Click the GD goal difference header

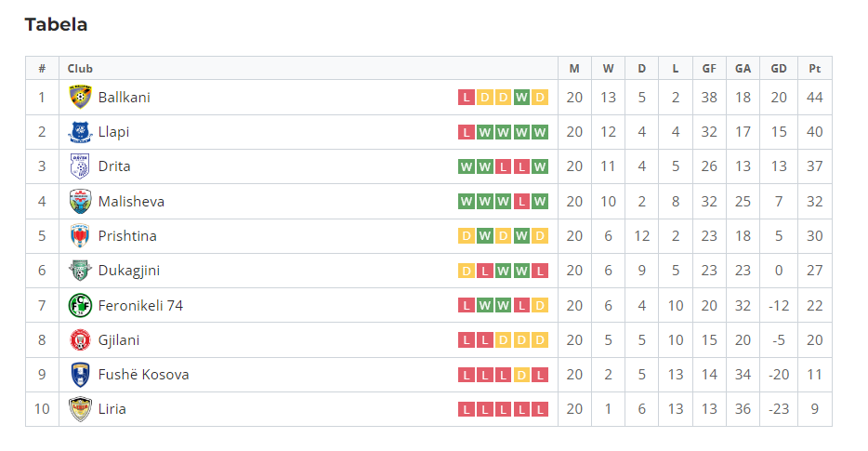[x=779, y=69]
